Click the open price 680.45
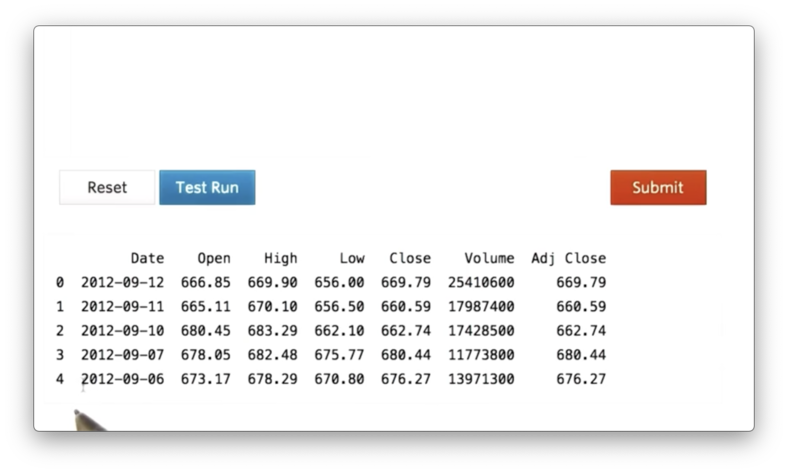 pyautogui.click(x=206, y=331)
